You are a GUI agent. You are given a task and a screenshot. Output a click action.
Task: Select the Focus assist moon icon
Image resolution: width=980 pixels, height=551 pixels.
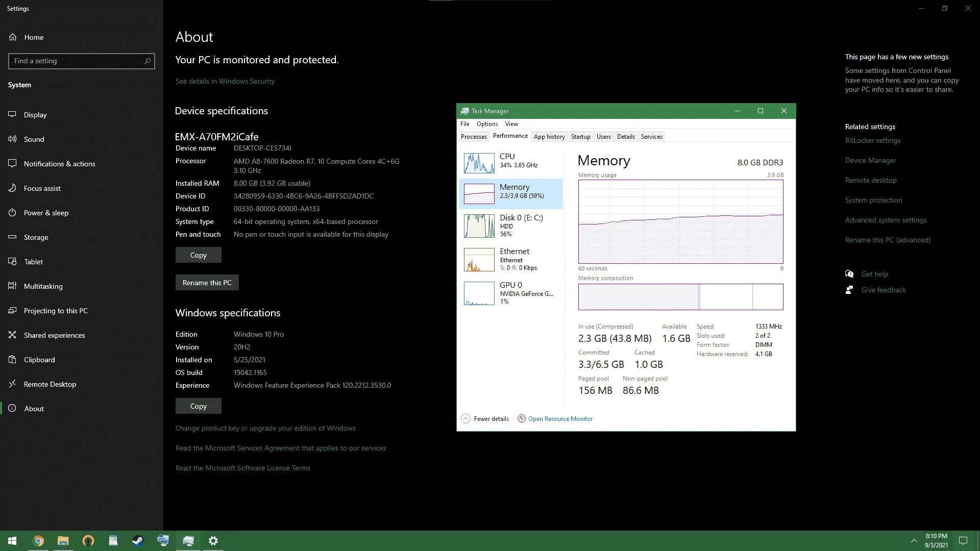tap(12, 188)
